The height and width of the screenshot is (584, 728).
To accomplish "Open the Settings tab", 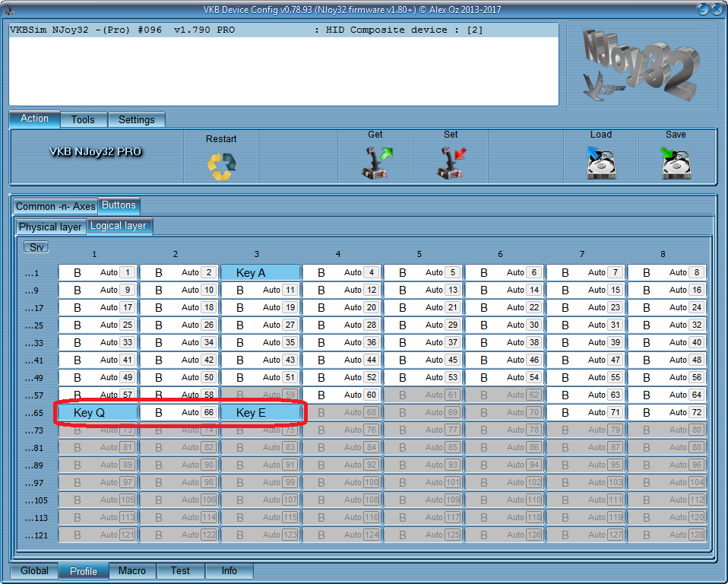I will click(x=136, y=119).
